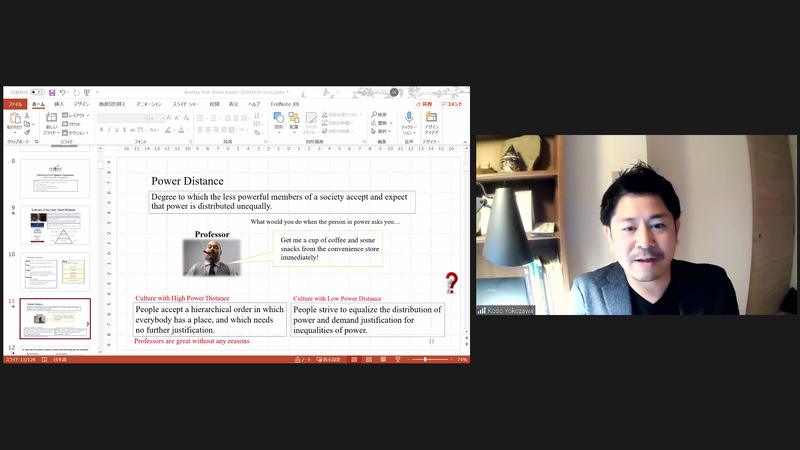Click the Increase Font Size icon
Image resolution: width=800 pixels, height=450 pixels.
pyautogui.click(x=169, y=118)
